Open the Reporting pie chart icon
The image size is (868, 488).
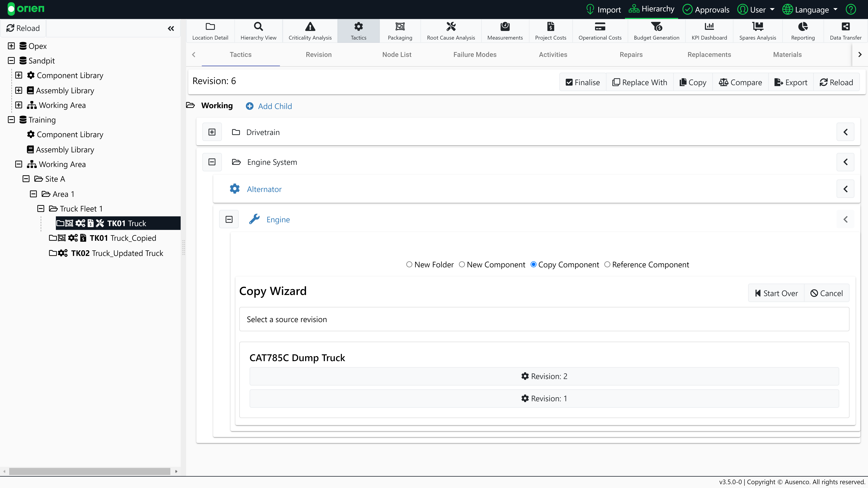coord(803,27)
